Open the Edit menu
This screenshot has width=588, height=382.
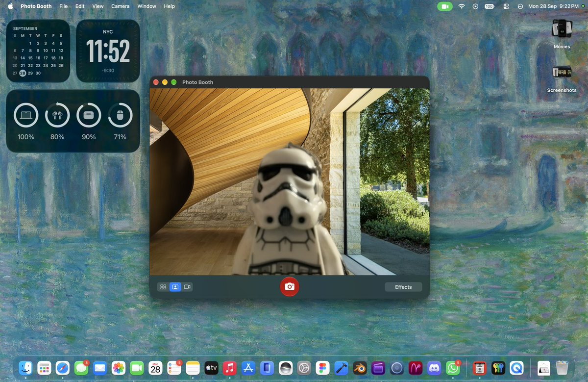pos(80,6)
